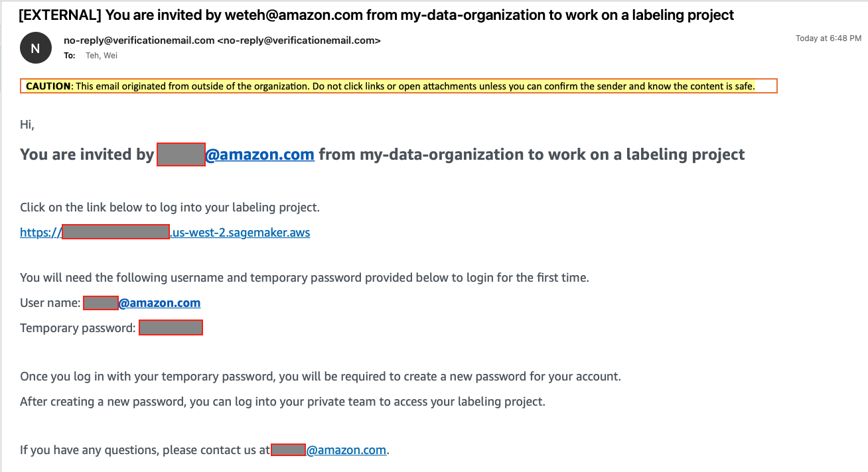Click the recipient name Teh, Wei
Viewport: 868px width, 472px height.
tap(102, 56)
